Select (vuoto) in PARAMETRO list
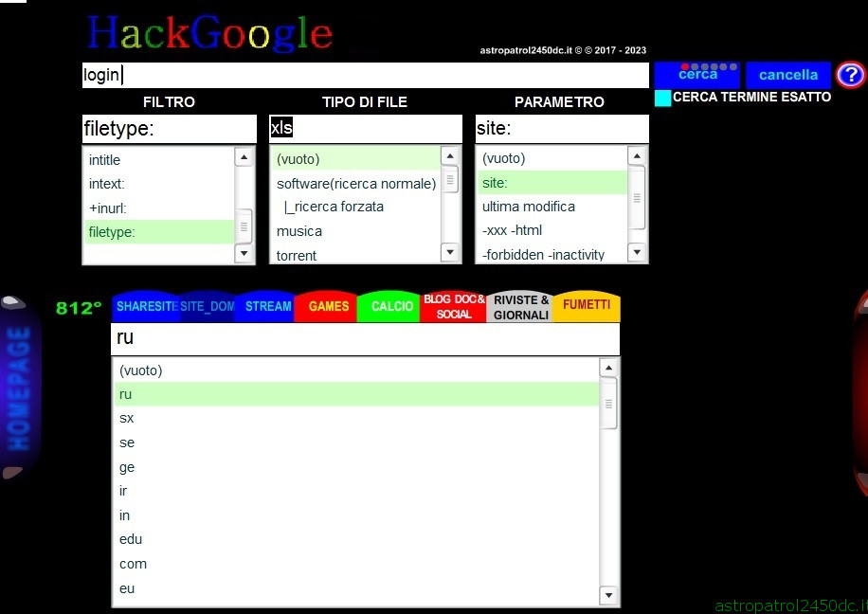The image size is (868, 614). click(x=552, y=158)
